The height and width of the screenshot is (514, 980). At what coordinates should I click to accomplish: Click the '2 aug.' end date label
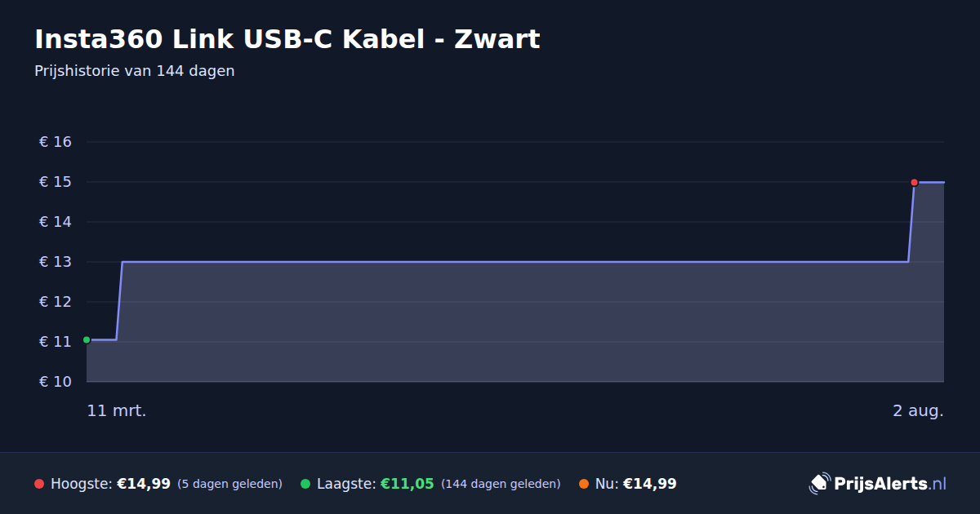point(918,410)
